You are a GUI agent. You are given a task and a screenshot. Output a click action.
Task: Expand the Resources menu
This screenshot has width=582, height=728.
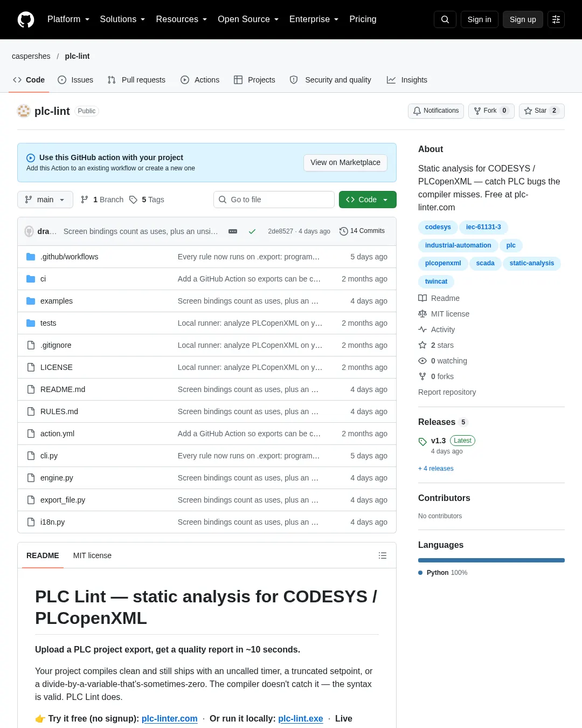[x=182, y=19]
